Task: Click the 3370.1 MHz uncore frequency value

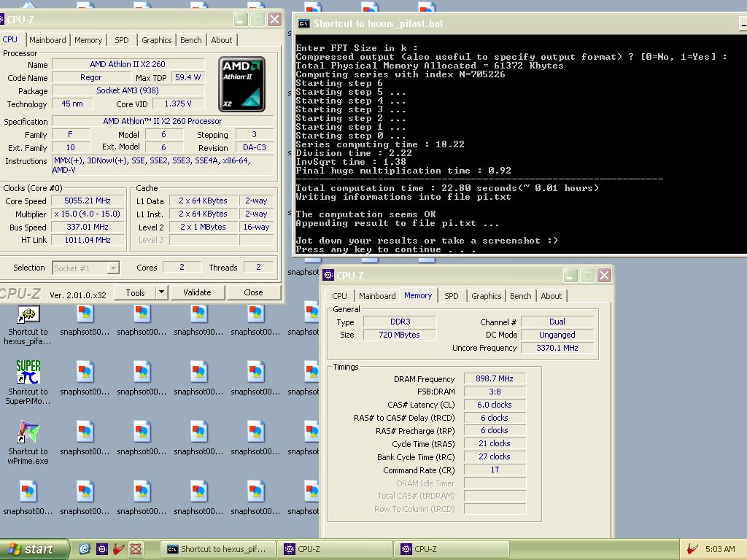Action: (557, 348)
